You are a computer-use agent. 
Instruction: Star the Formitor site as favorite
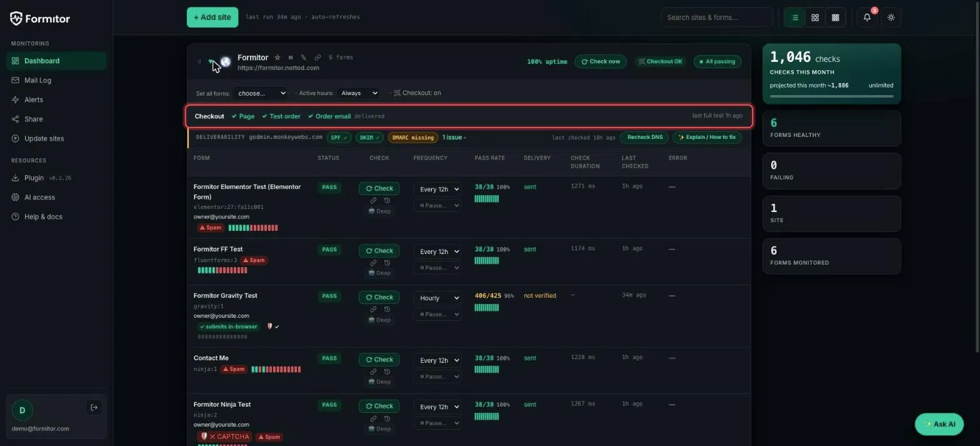coord(277,58)
